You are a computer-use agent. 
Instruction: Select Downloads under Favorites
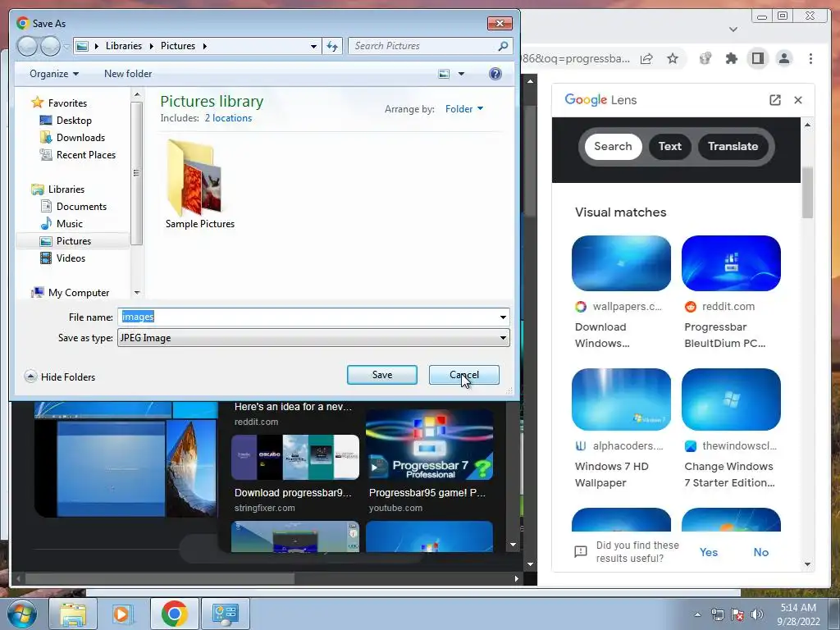(x=80, y=138)
